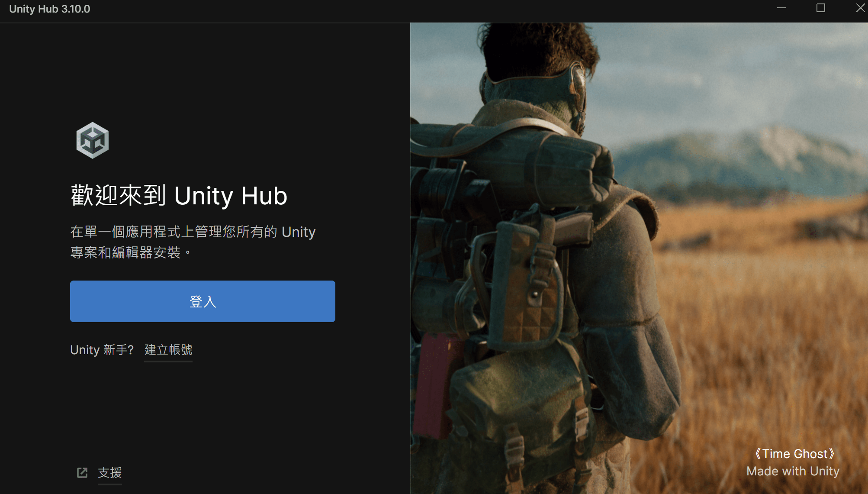Close the Unity Hub window

860,8
